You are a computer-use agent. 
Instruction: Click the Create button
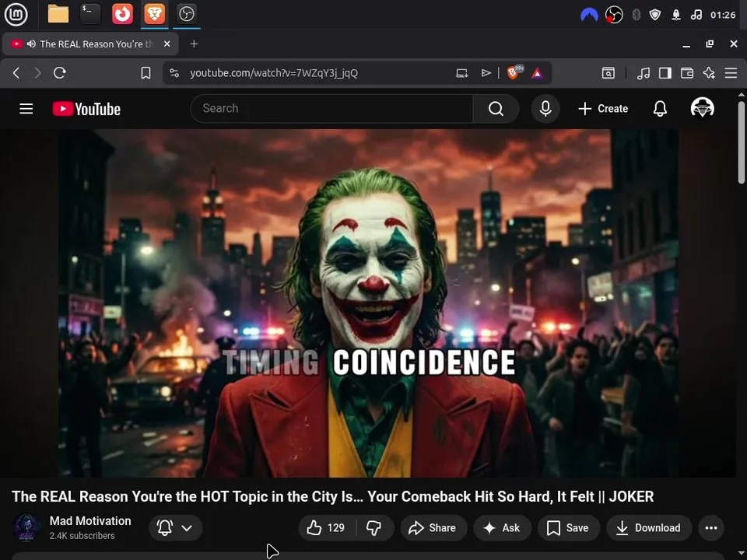pos(603,109)
